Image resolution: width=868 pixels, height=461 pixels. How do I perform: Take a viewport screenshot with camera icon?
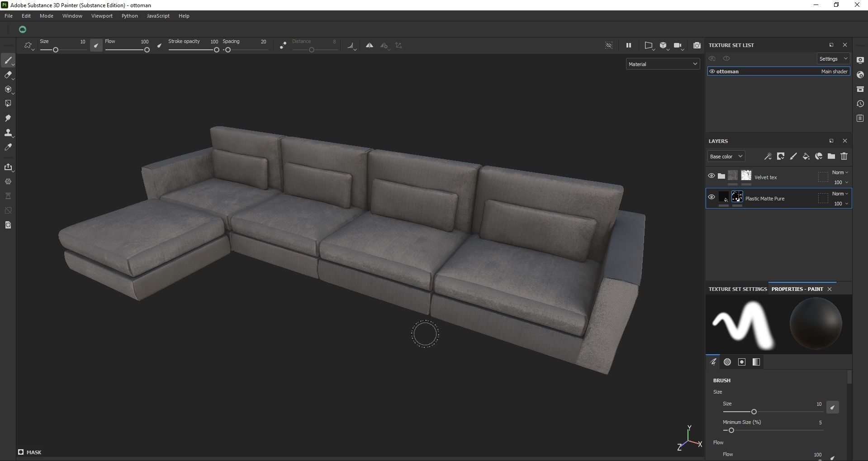pyautogui.click(x=697, y=45)
